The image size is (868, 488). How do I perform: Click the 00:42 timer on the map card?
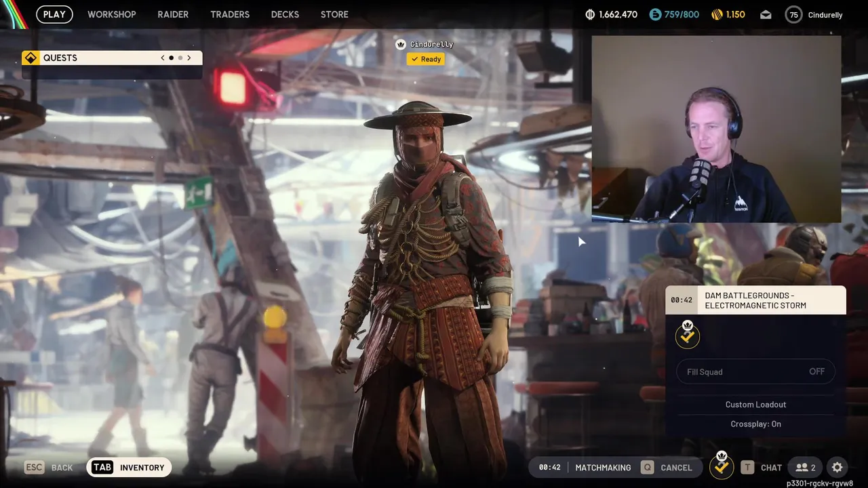(682, 300)
